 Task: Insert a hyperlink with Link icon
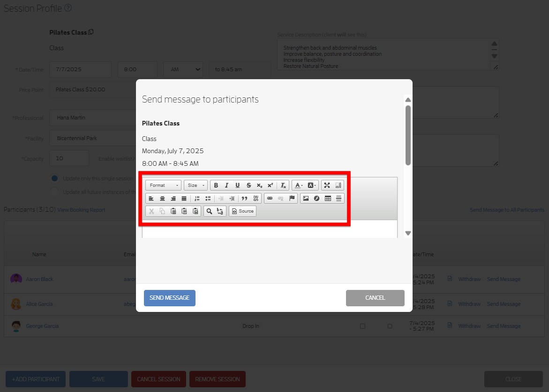point(270,198)
